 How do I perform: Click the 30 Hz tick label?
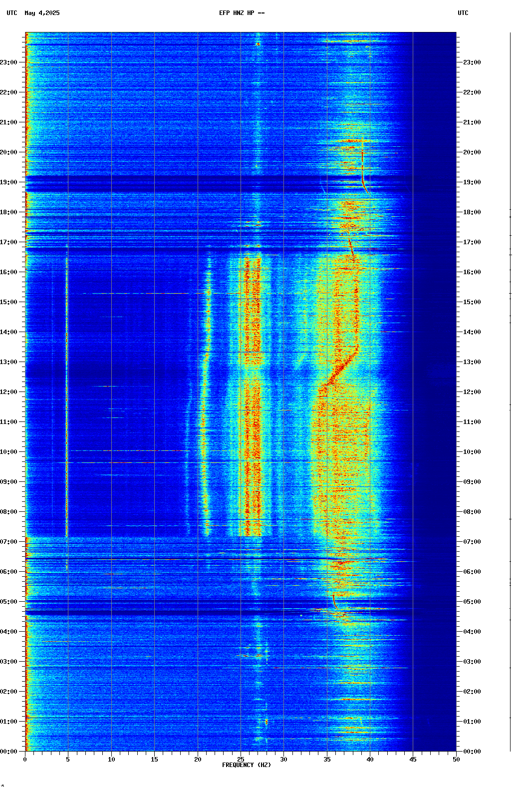[283, 760]
